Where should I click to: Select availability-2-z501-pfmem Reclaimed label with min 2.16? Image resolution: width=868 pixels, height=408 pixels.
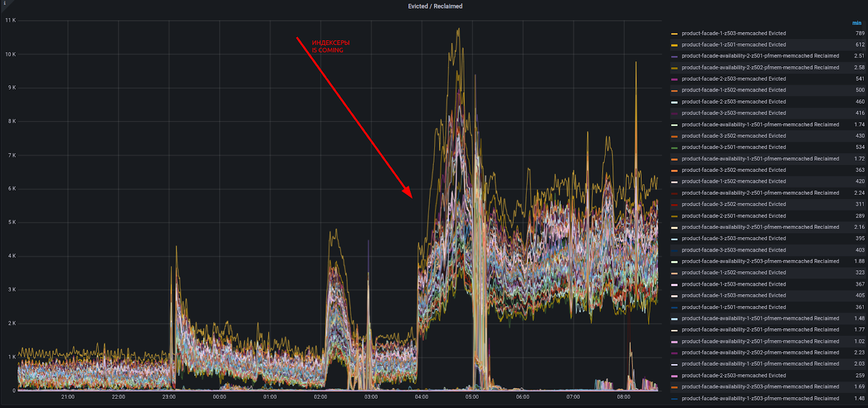(761, 227)
